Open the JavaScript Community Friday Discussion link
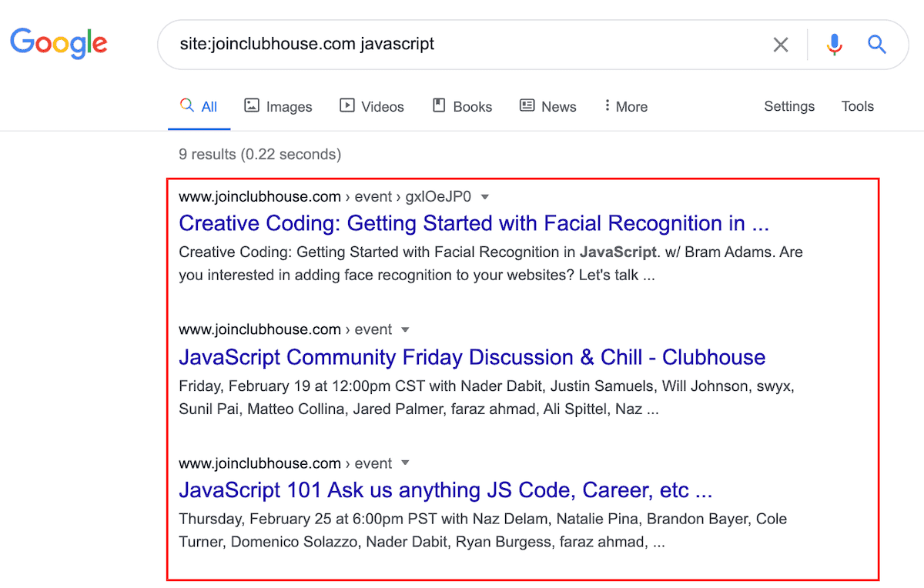This screenshot has height=588, width=924. click(471, 357)
